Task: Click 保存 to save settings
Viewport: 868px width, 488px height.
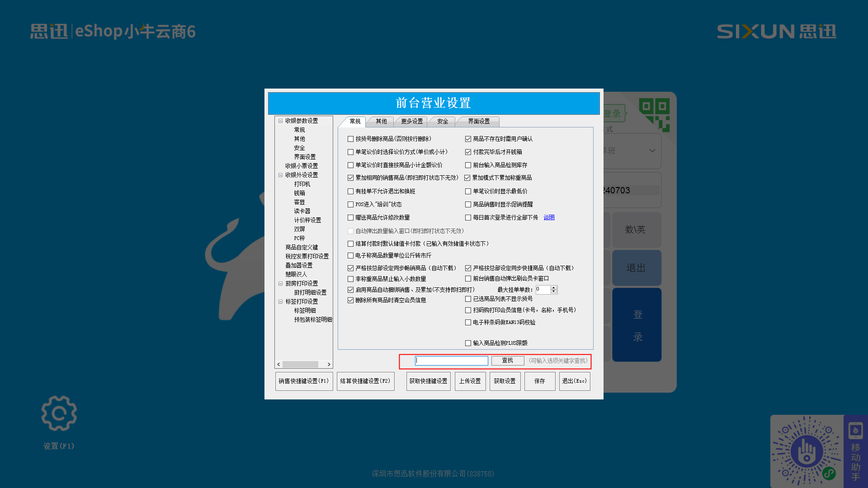Action: click(x=540, y=381)
